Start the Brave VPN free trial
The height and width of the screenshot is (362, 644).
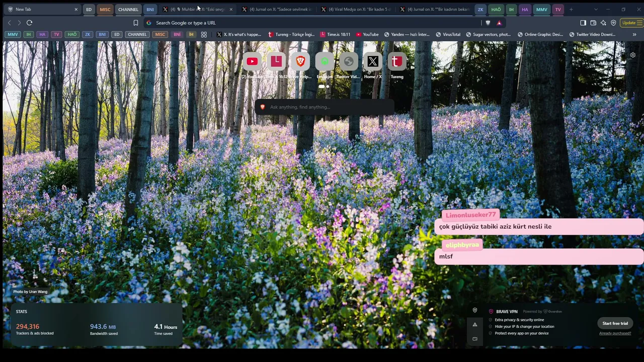coord(615,323)
